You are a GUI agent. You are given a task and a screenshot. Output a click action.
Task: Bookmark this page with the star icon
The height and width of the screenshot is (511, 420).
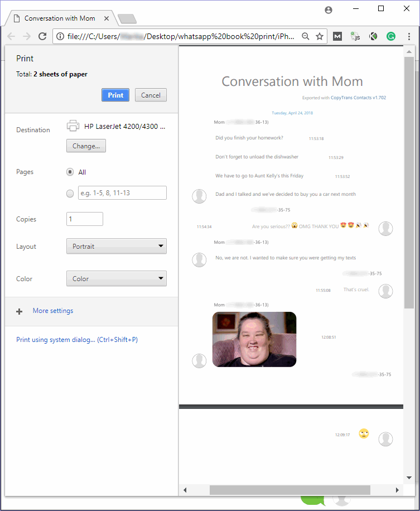[x=320, y=36]
